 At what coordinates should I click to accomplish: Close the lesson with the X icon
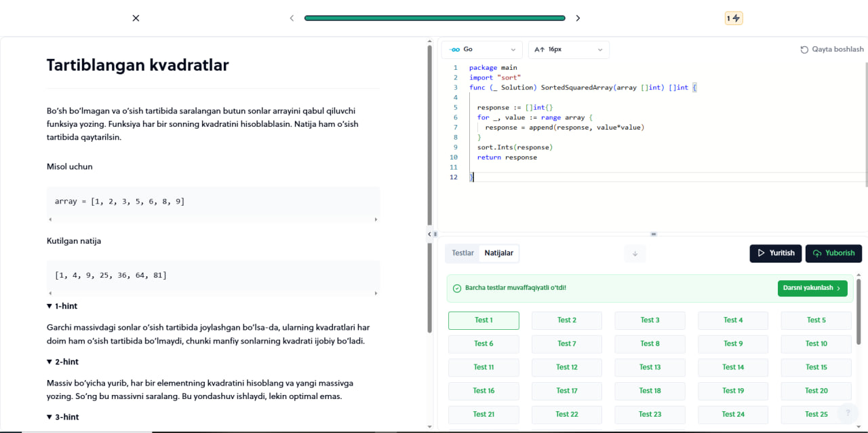[x=136, y=18]
